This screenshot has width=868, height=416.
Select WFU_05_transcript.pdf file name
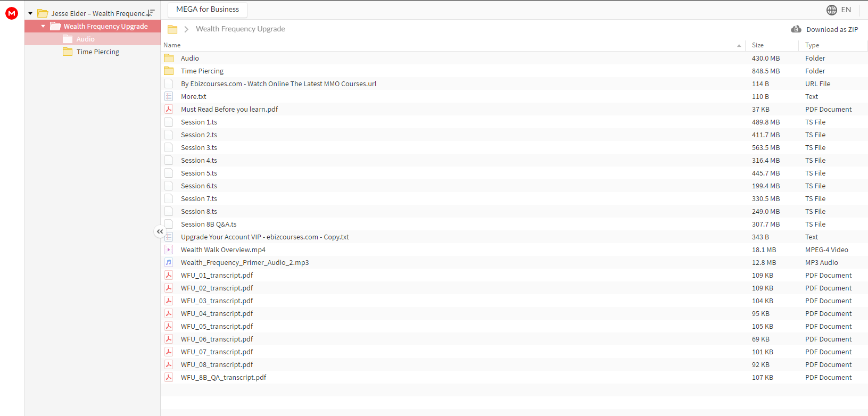click(x=217, y=326)
